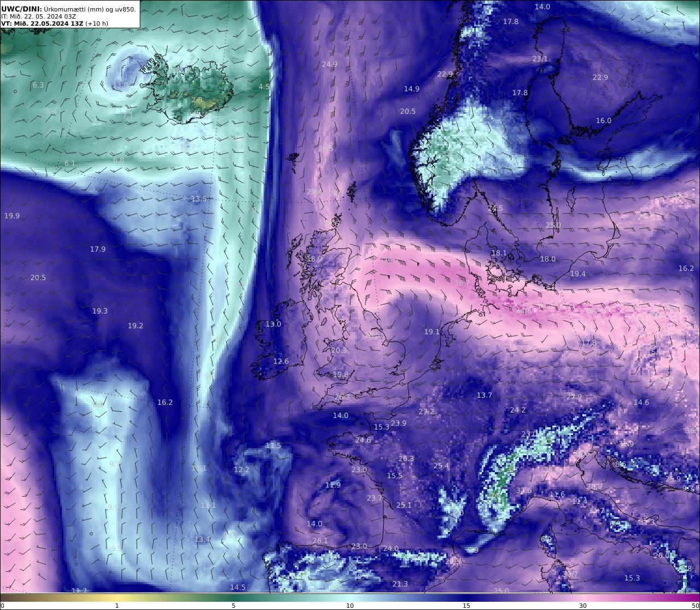This screenshot has width=700, height=610.
Task: Select the '27.2' value on the map
Action: click(427, 411)
